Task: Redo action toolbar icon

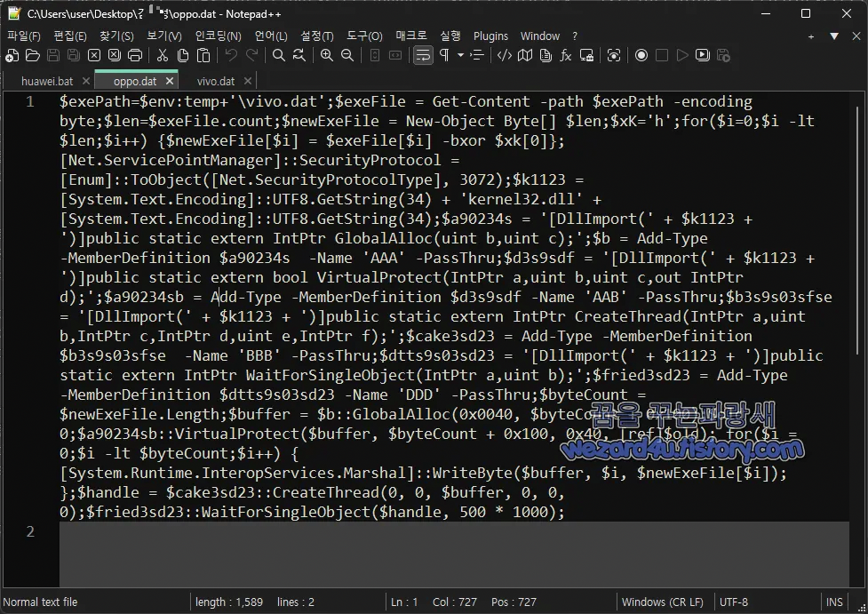Action: tap(252, 55)
